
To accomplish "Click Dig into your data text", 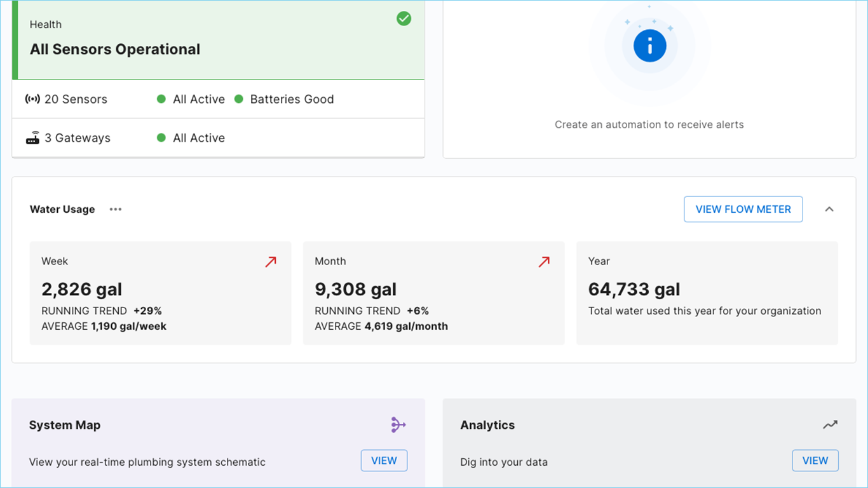I will (504, 462).
